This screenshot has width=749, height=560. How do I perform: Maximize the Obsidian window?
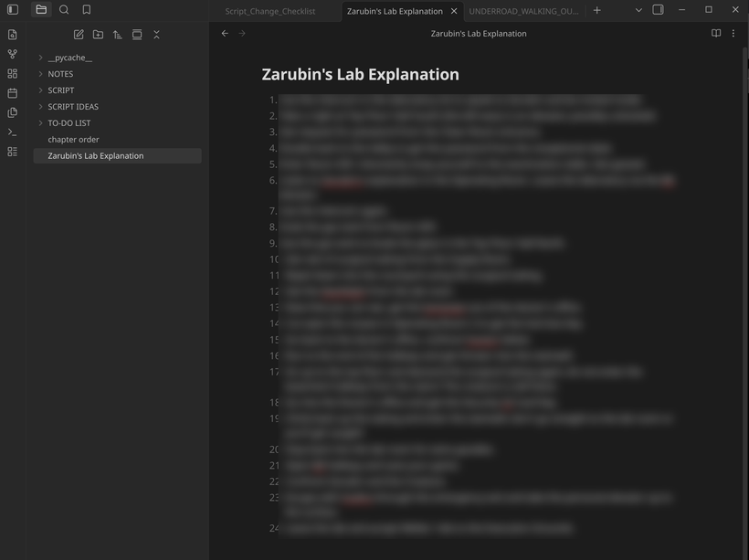[x=709, y=9]
